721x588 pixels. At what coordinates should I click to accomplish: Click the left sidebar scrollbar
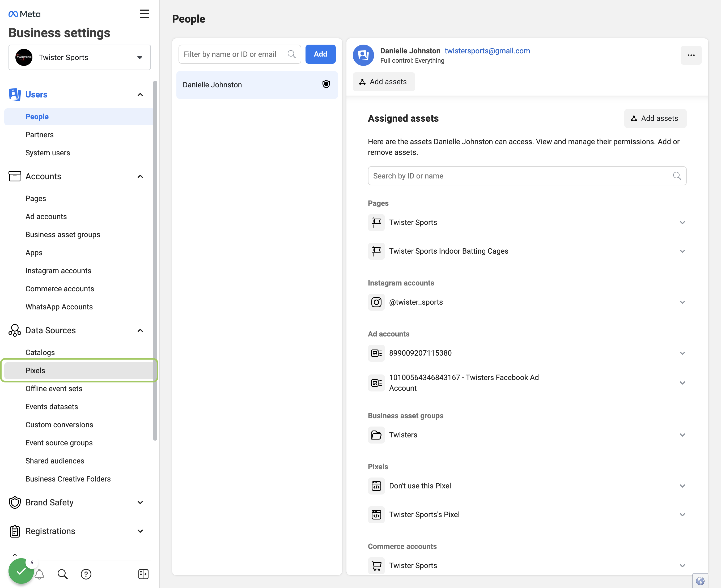(155, 261)
